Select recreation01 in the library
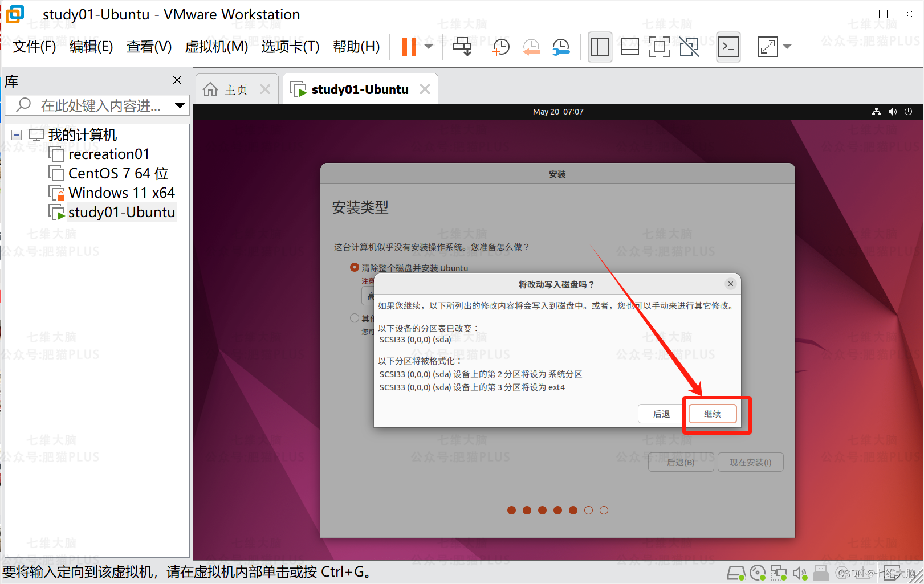Image resolution: width=924 pixels, height=584 pixels. click(108, 154)
